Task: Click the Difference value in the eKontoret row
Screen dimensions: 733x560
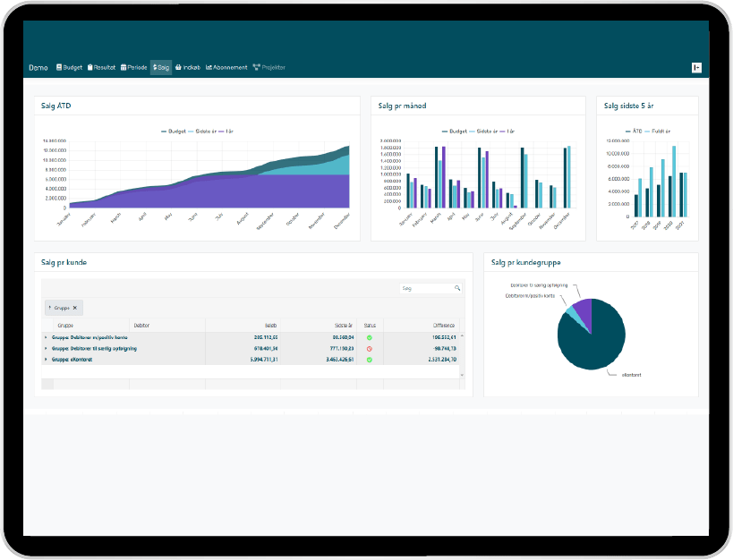Action: point(442,360)
